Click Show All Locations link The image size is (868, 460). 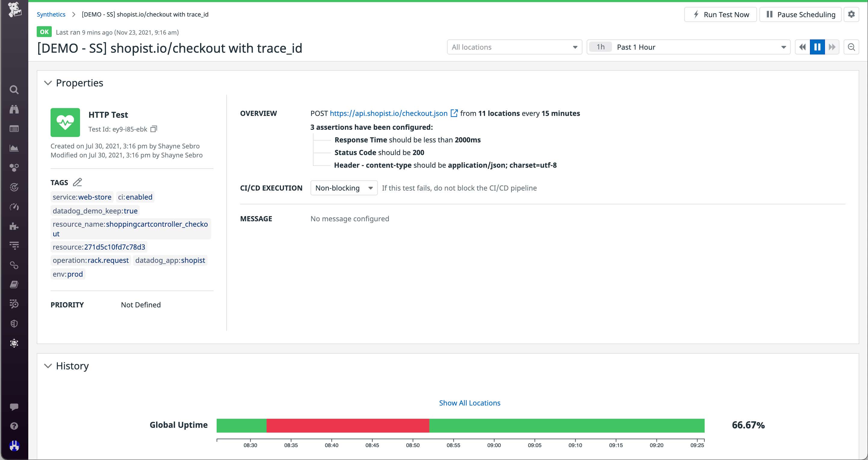click(x=469, y=403)
